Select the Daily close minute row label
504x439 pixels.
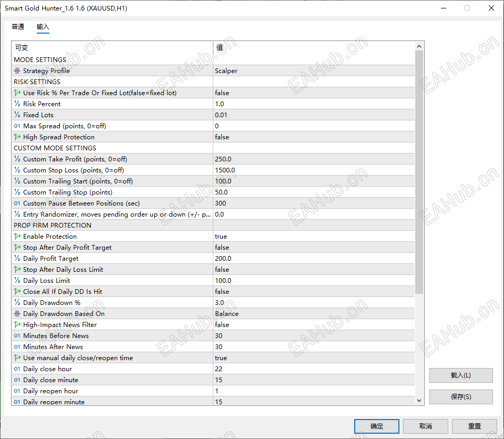(50, 380)
